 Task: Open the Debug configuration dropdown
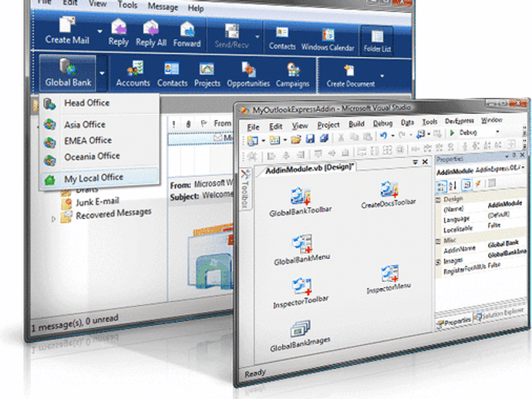498,132
